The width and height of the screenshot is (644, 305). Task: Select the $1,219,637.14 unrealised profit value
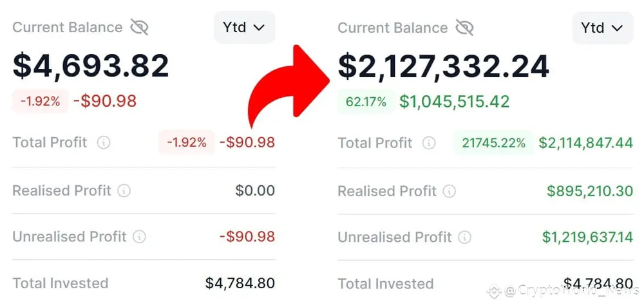[587, 237]
